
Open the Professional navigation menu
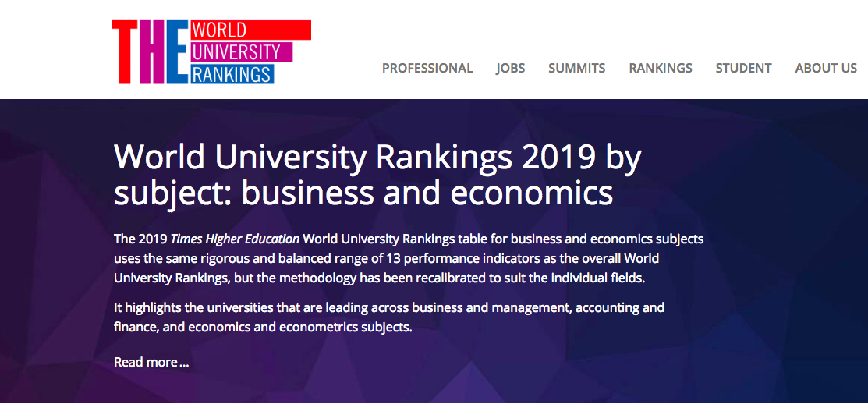click(427, 68)
